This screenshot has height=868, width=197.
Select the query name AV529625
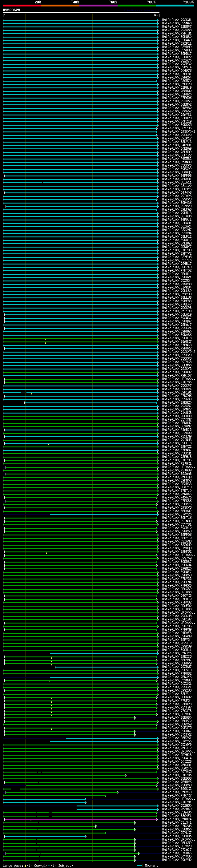(11, 10)
